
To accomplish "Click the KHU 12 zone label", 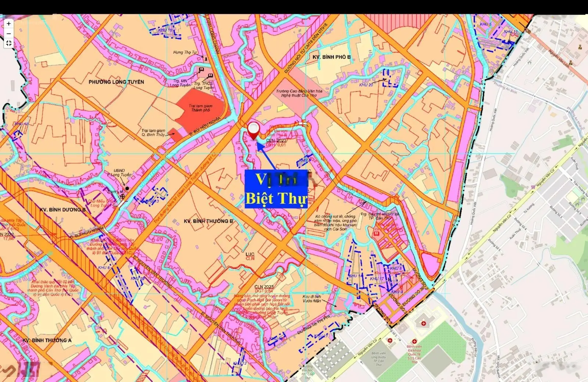I will pyautogui.click(x=240, y=364).
